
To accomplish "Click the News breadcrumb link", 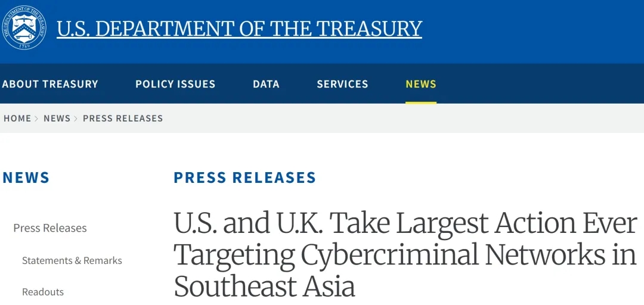I will tap(57, 119).
